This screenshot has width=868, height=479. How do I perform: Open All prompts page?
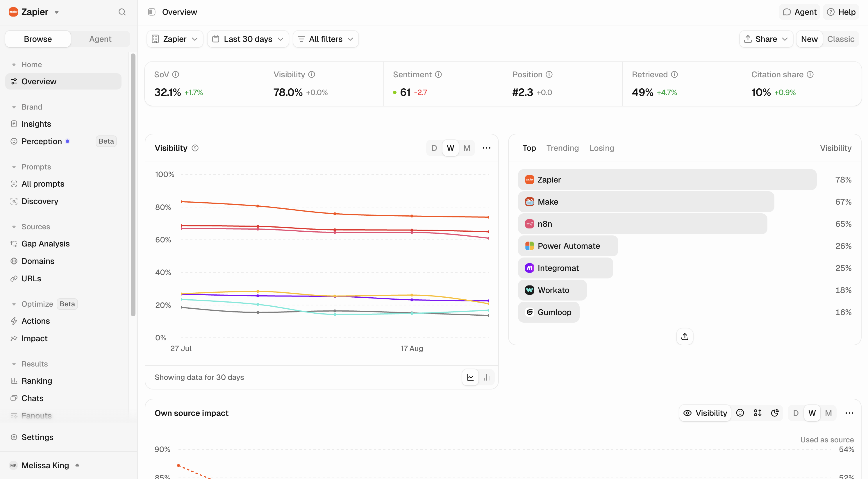click(63, 184)
